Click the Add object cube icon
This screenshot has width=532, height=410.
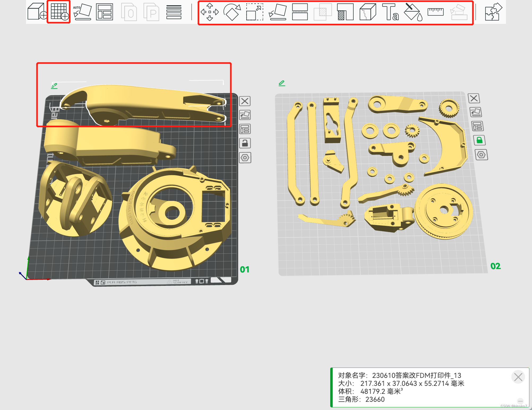(x=37, y=12)
